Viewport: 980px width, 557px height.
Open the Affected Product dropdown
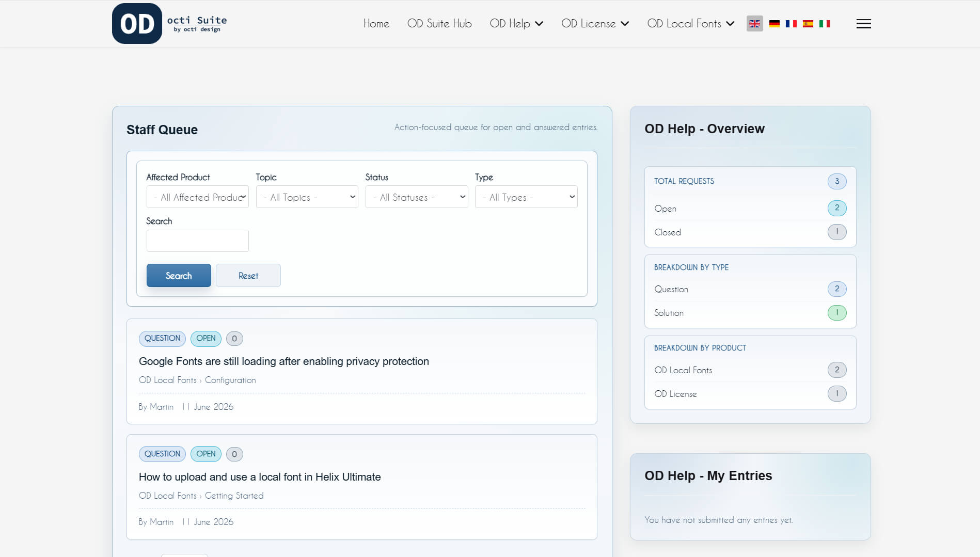pos(197,197)
